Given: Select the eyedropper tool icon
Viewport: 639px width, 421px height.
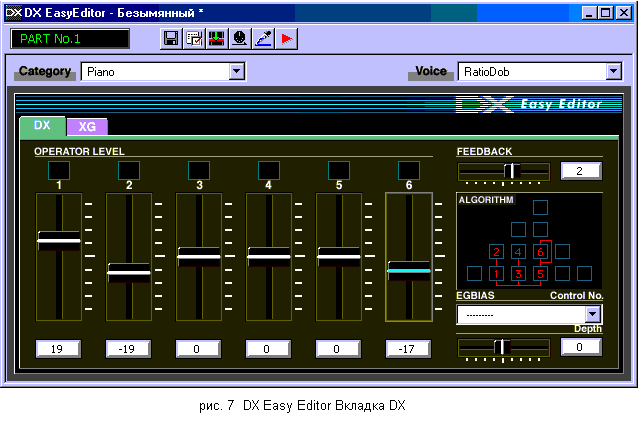Looking at the screenshot, I should 262,39.
